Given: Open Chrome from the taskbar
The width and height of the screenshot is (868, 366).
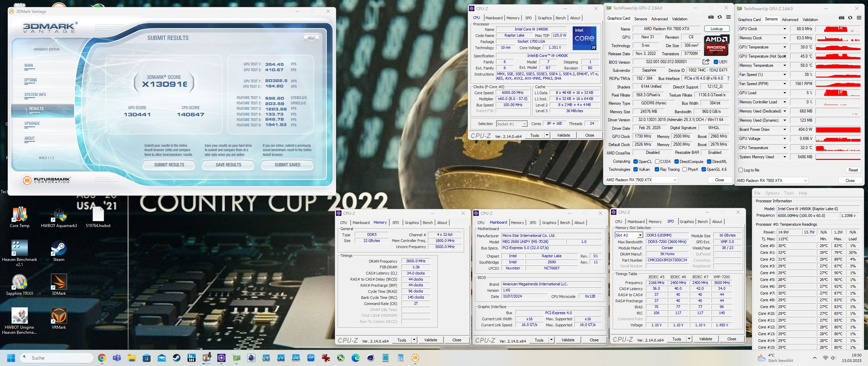Looking at the screenshot, I should [102, 358].
